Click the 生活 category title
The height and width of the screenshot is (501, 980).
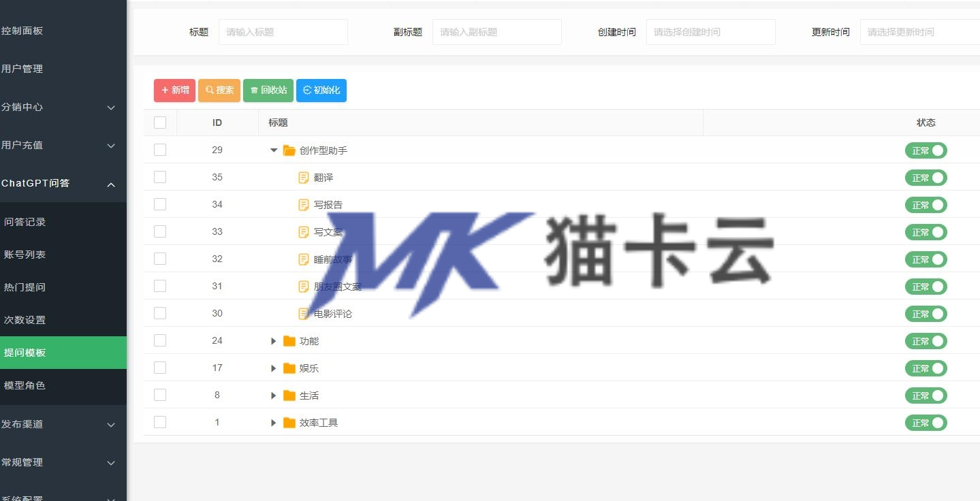point(309,395)
